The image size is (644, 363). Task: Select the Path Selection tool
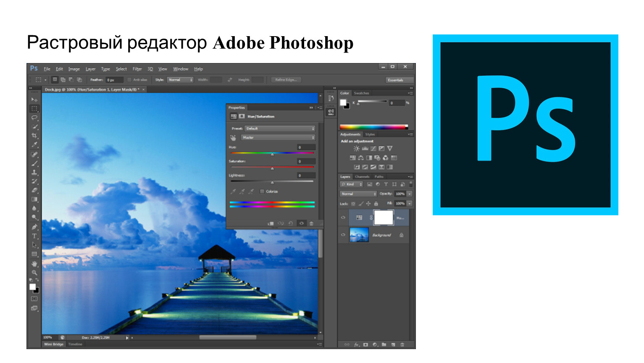(34, 245)
